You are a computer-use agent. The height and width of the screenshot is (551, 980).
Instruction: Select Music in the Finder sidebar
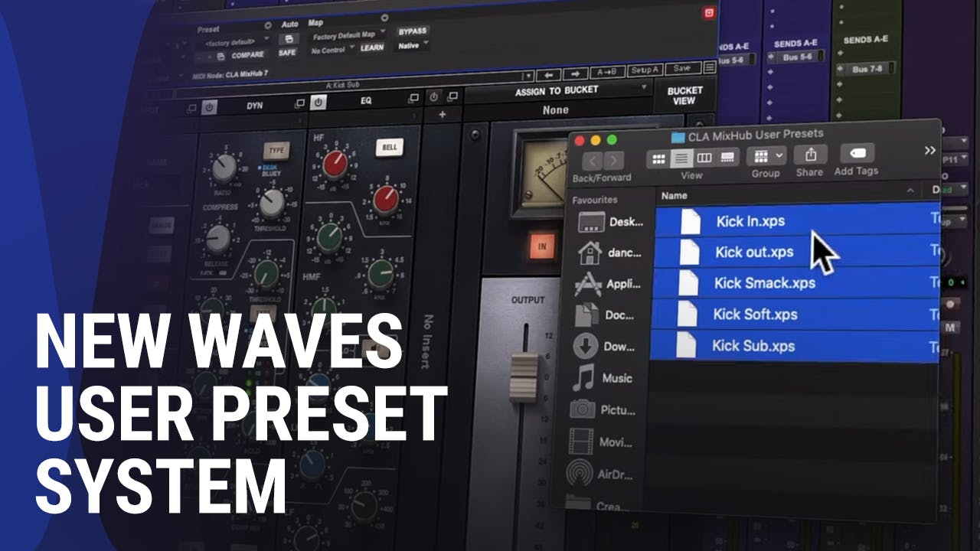click(x=609, y=378)
